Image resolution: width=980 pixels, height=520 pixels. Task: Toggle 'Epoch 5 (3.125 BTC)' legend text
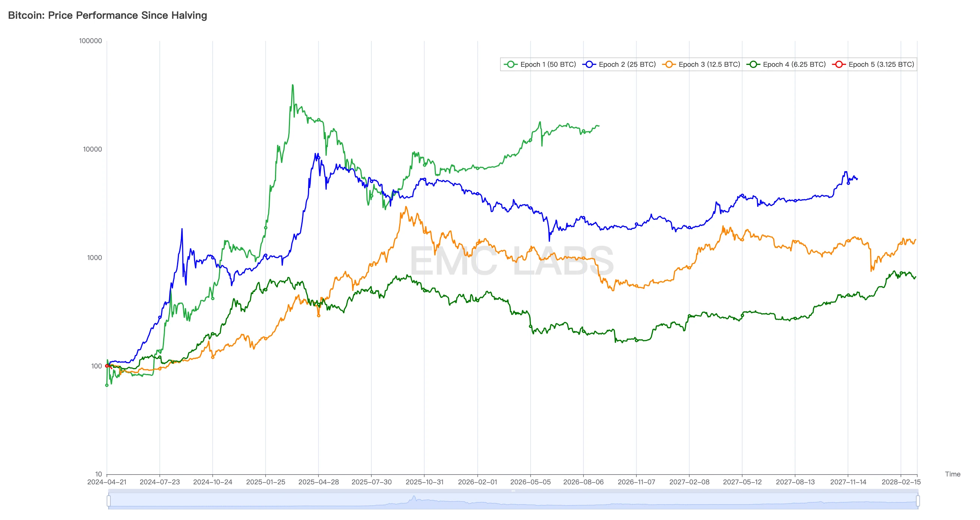click(881, 64)
